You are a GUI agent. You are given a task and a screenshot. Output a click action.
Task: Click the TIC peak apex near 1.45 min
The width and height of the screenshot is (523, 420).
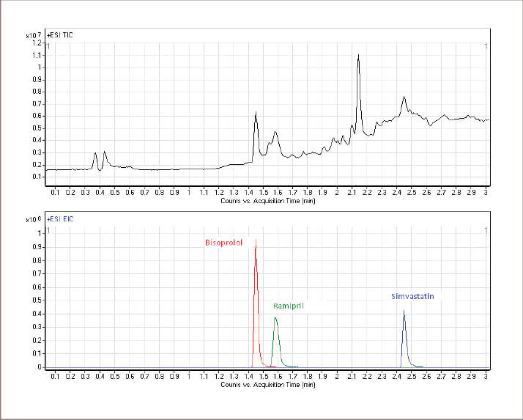click(x=256, y=112)
